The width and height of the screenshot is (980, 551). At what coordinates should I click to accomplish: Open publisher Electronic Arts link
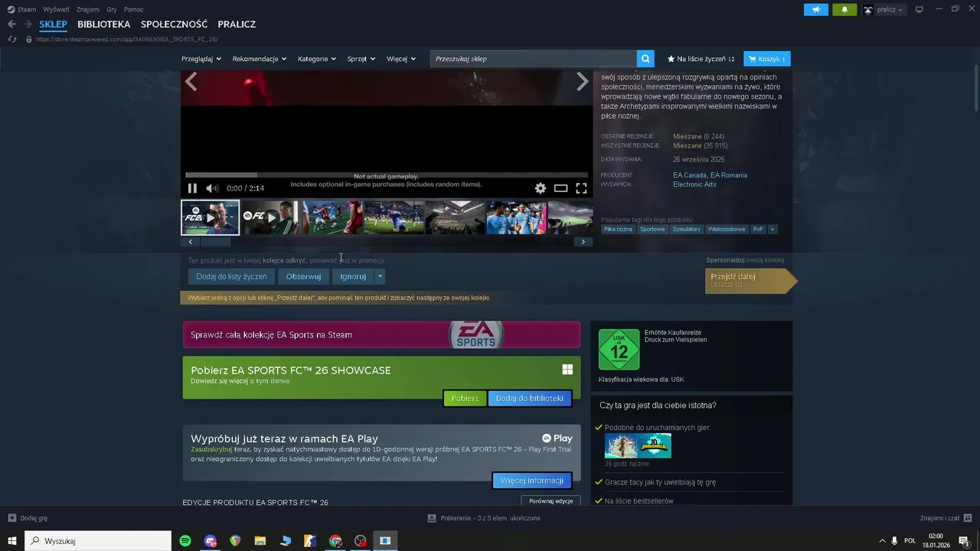694,184
